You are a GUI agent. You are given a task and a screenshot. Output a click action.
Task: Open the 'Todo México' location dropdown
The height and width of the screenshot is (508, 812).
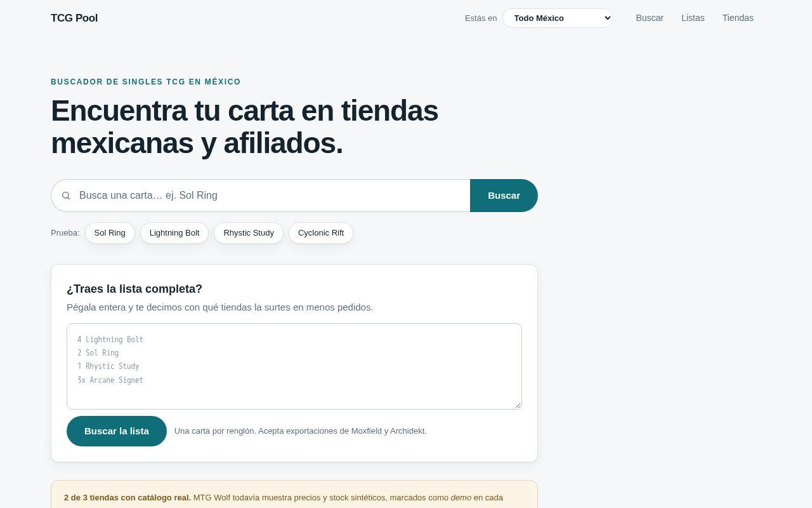[558, 18]
